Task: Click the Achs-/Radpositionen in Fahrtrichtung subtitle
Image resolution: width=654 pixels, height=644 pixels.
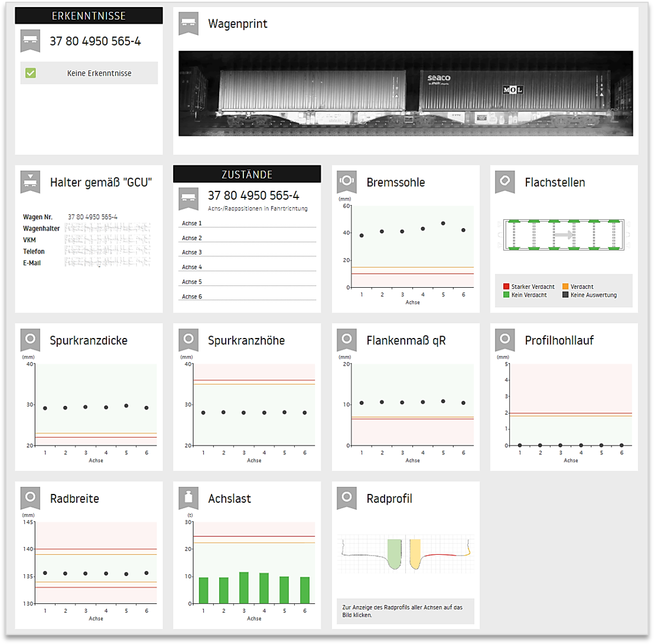Action: point(258,209)
